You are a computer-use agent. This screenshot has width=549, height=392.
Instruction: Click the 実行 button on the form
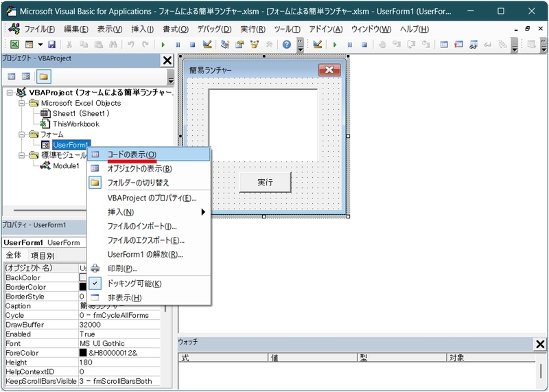point(265,182)
